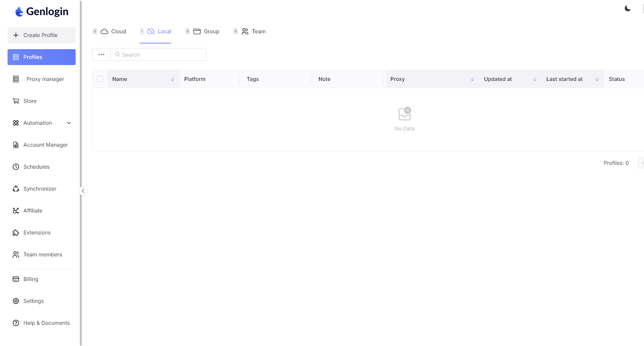Tick the select-all profiles checkbox
The width and height of the screenshot is (644, 346).
[x=100, y=79]
